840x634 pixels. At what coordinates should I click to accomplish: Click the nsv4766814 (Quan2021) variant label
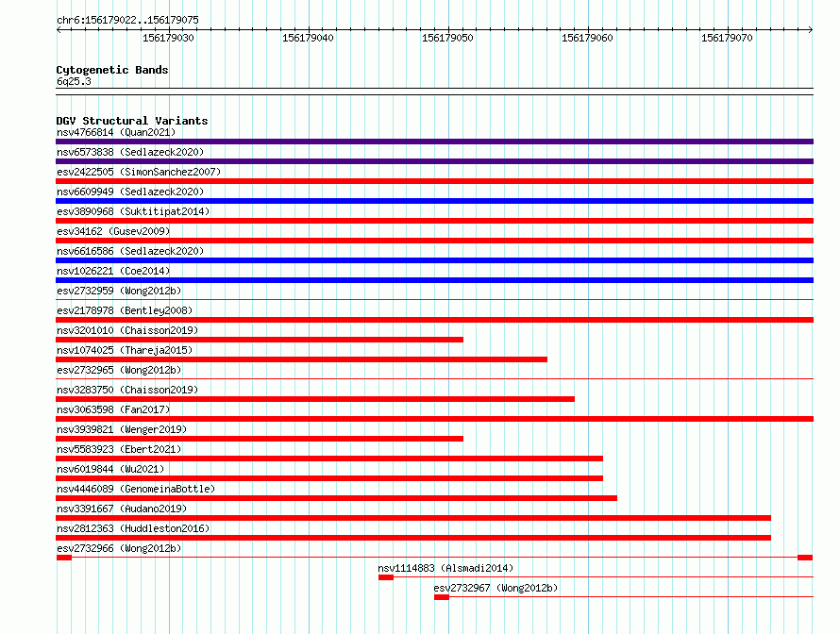click(116, 132)
